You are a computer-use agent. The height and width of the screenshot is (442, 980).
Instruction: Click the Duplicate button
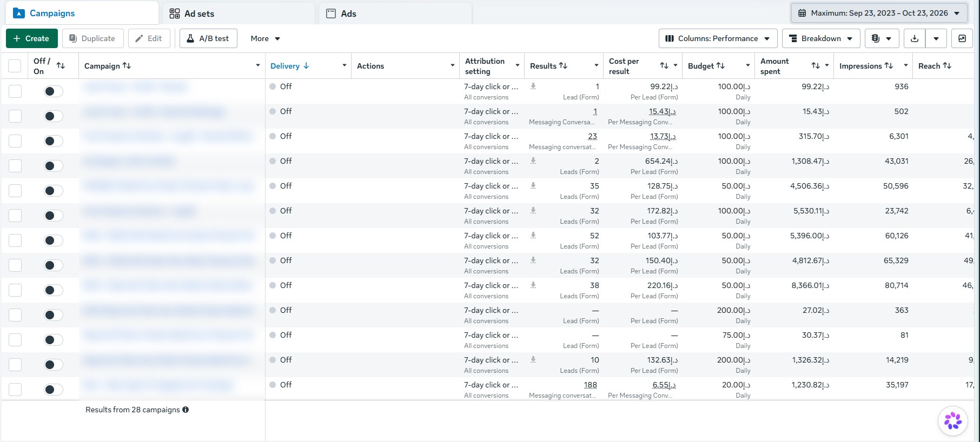92,38
